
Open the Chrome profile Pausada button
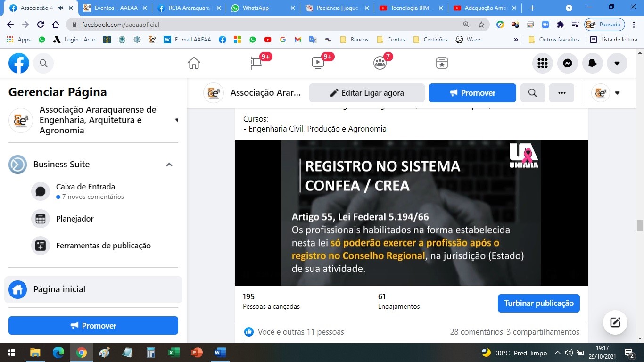coord(604,25)
